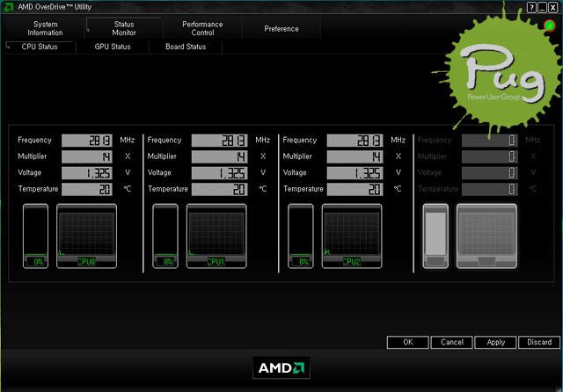The width and height of the screenshot is (563, 392).
Task: Select the CPU1 usage graph
Action: click(216, 236)
